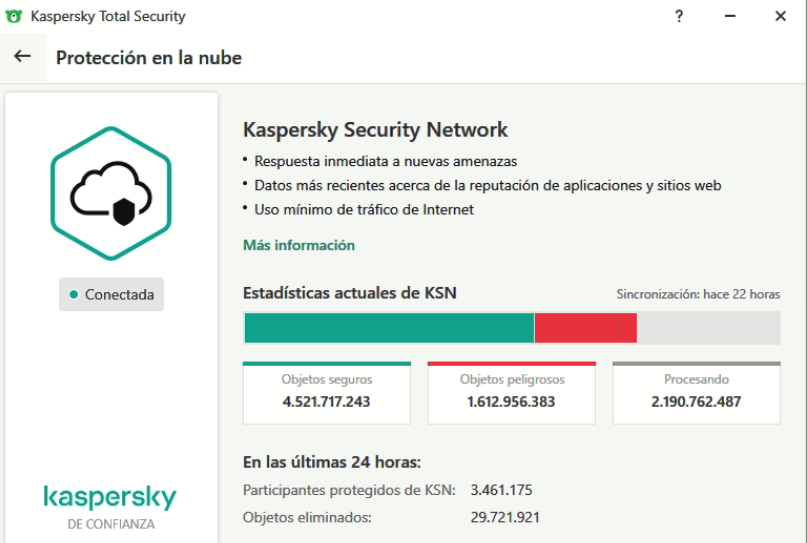Click the cloud shield hexagon icon
This screenshot has height=543, width=807.
[111, 194]
